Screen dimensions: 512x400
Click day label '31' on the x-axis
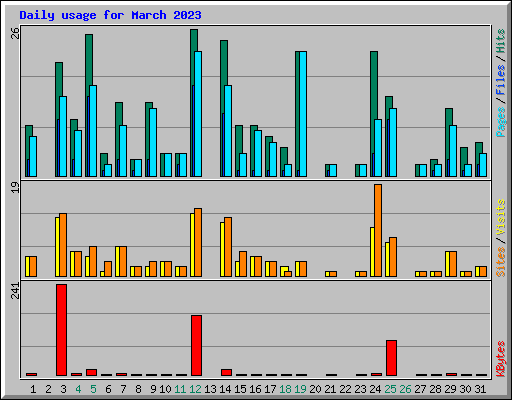pos(480,389)
